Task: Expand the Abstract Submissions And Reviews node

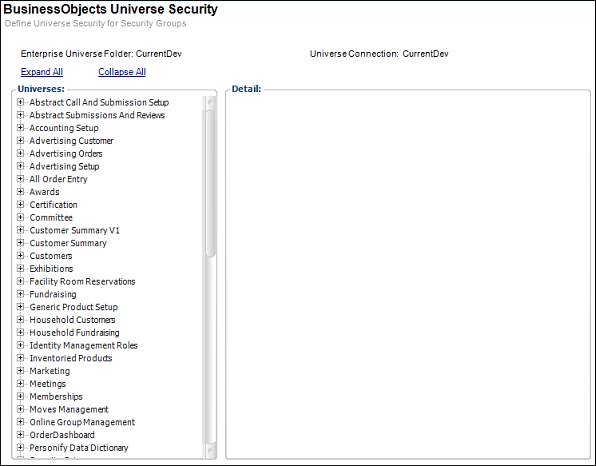Action: pos(21,115)
